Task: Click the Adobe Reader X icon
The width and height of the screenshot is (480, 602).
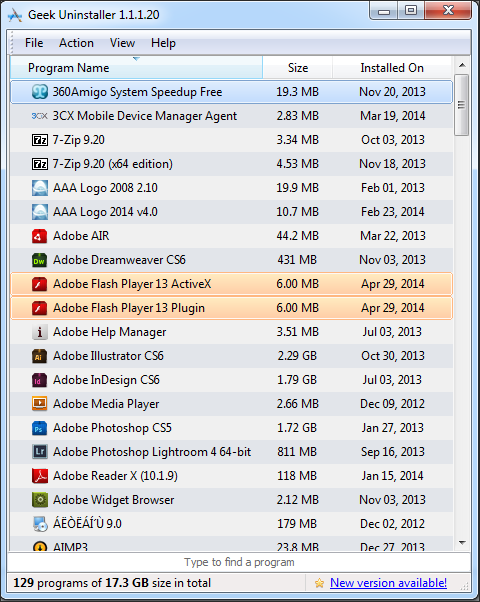Action: (40, 476)
